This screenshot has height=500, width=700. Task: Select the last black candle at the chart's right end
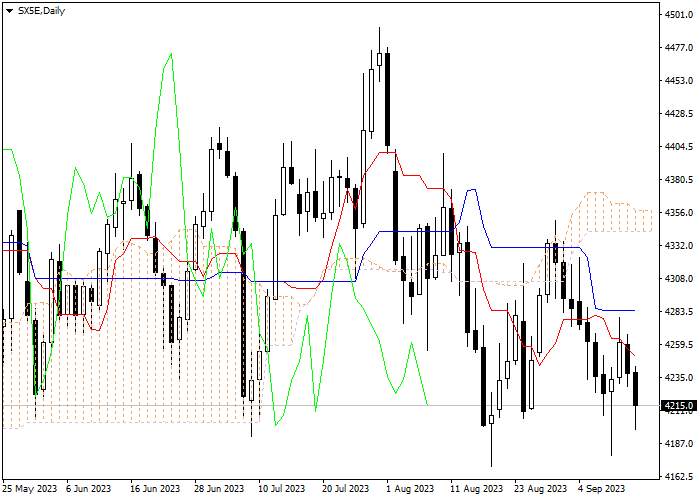click(x=635, y=389)
